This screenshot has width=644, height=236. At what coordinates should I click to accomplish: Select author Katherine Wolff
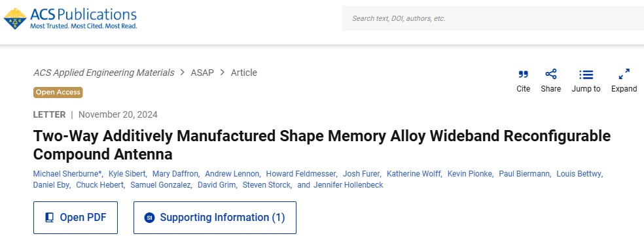414,174
